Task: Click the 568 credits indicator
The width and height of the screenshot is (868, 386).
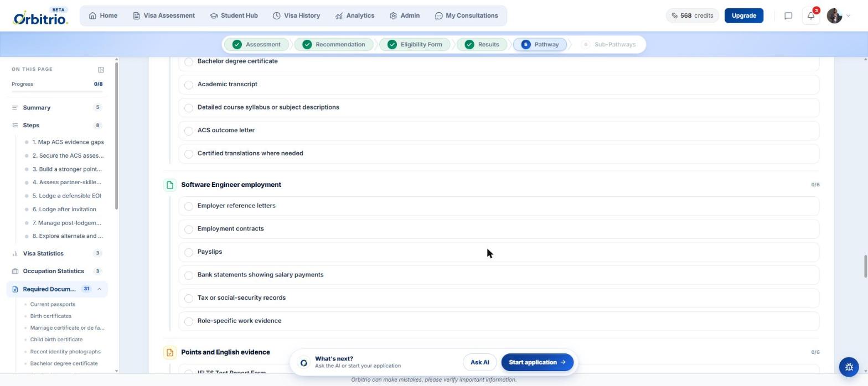Action: tap(692, 16)
